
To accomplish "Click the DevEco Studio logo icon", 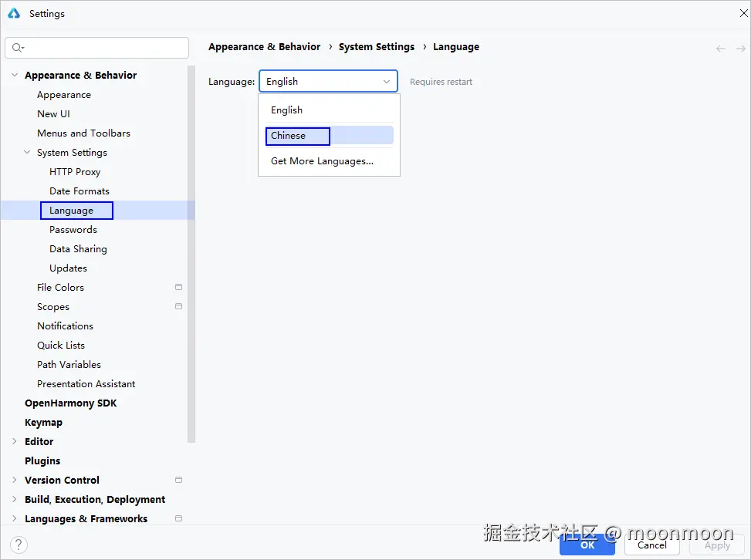I will click(14, 13).
